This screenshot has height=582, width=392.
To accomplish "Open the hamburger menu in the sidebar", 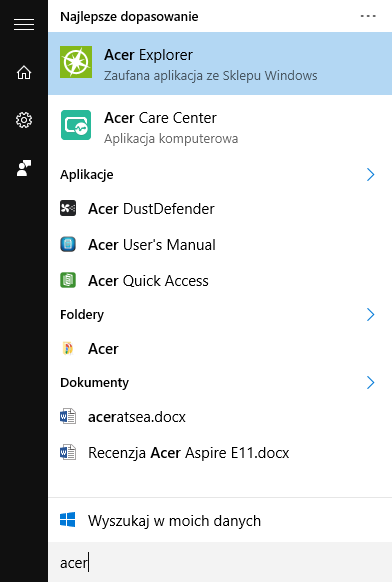I will pyautogui.click(x=24, y=24).
